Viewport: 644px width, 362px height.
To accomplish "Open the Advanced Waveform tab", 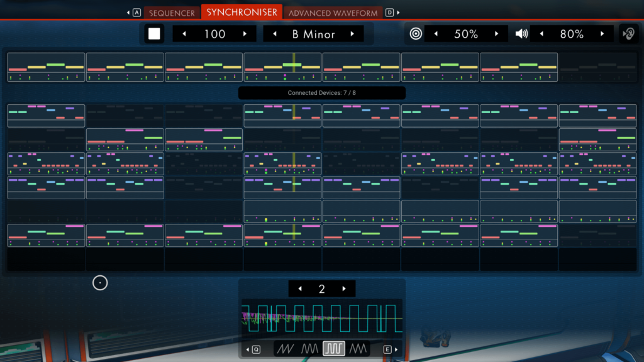I will coord(333,13).
